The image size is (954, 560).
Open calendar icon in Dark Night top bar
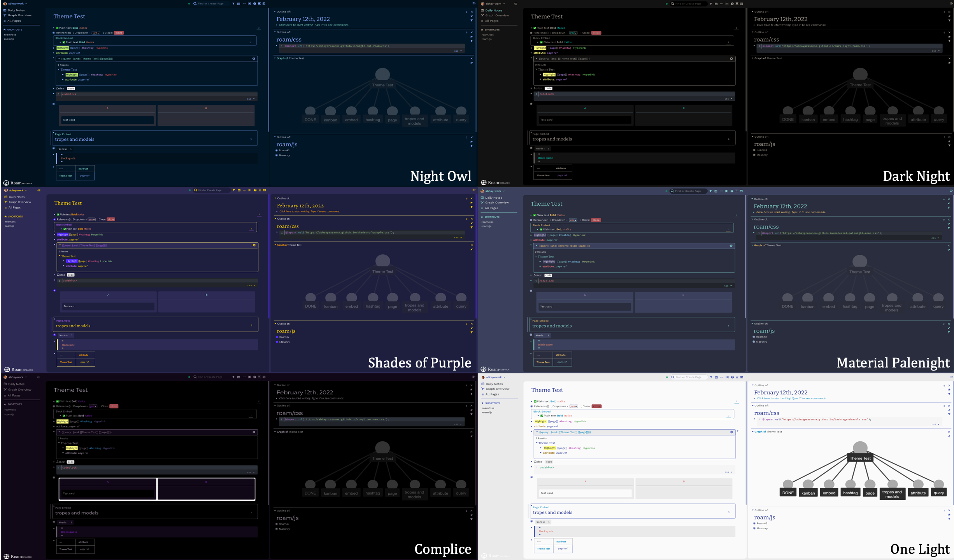pyautogui.click(x=716, y=3)
